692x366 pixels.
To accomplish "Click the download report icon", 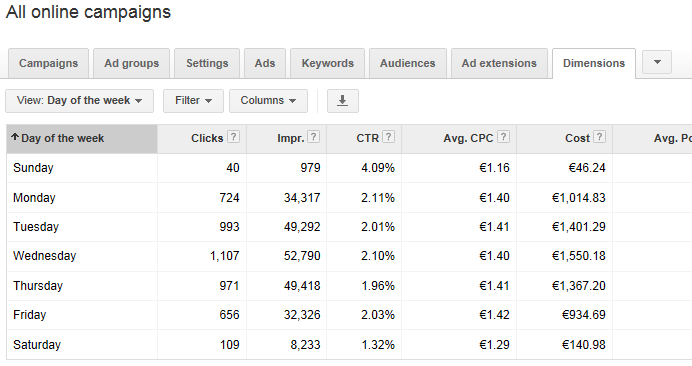I will (342, 101).
